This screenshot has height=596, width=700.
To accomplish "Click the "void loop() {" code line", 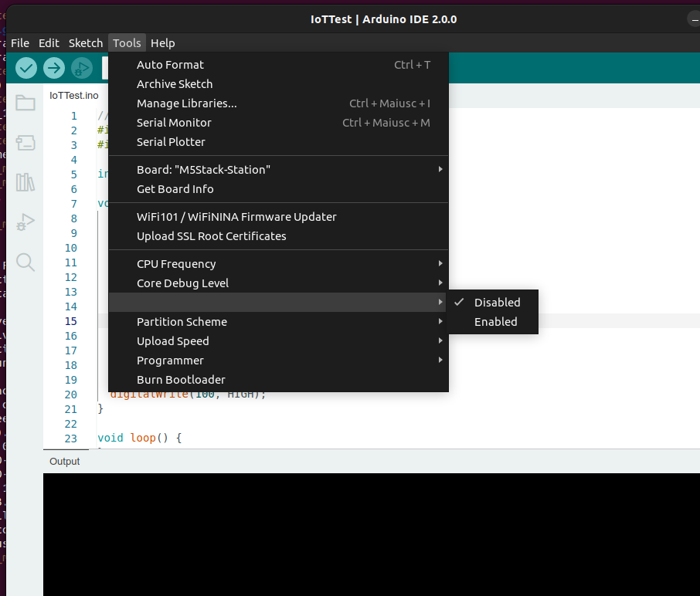I will [140, 438].
